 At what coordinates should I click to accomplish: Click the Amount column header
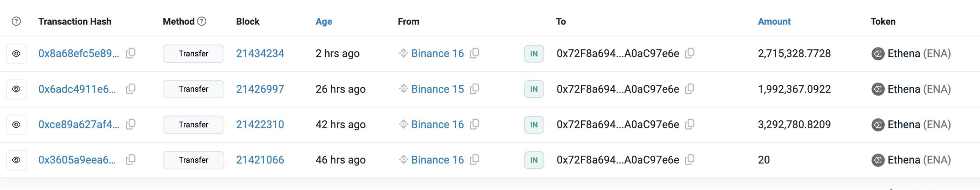tap(774, 21)
